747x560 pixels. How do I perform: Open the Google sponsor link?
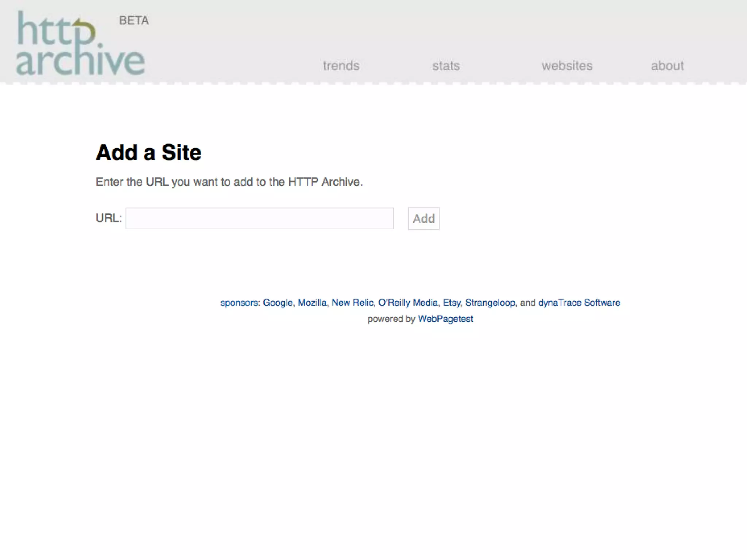[278, 303]
